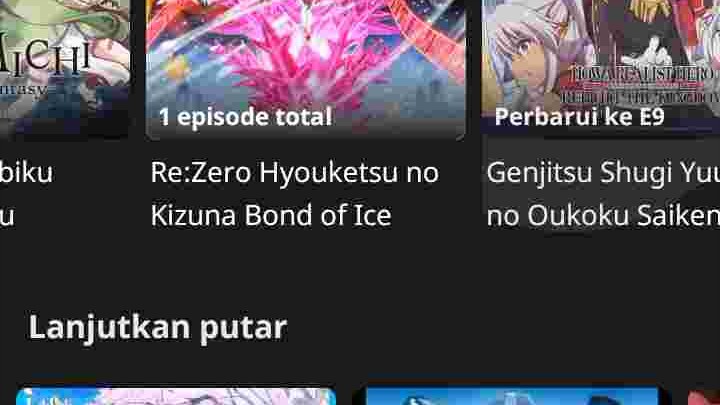Open the partially visible MICHI poster thumbnail
Screen dimensions: 720x405
[x=65, y=68]
